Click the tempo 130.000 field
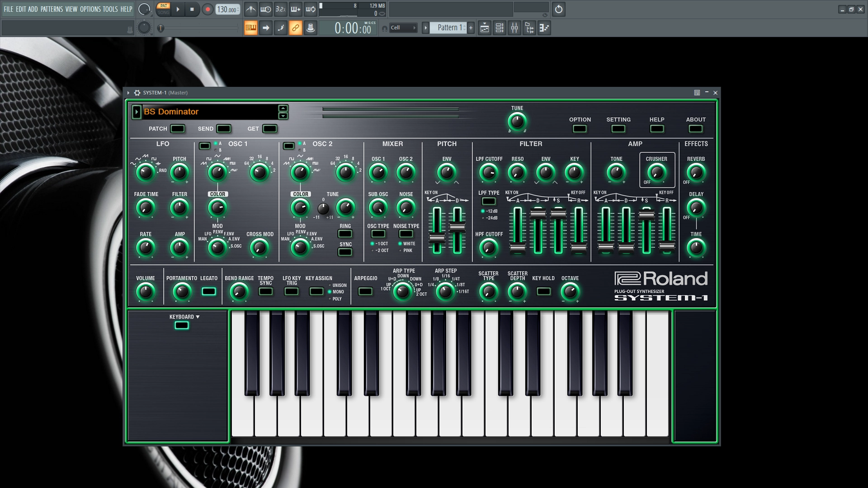Viewport: 868px width, 488px height. tap(228, 9)
